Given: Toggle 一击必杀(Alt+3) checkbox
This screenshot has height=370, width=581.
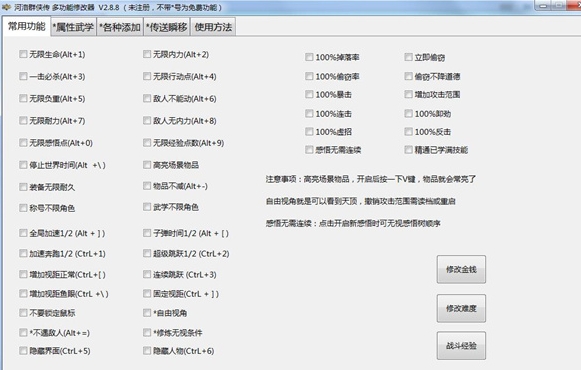Looking at the screenshot, I should 23,76.
